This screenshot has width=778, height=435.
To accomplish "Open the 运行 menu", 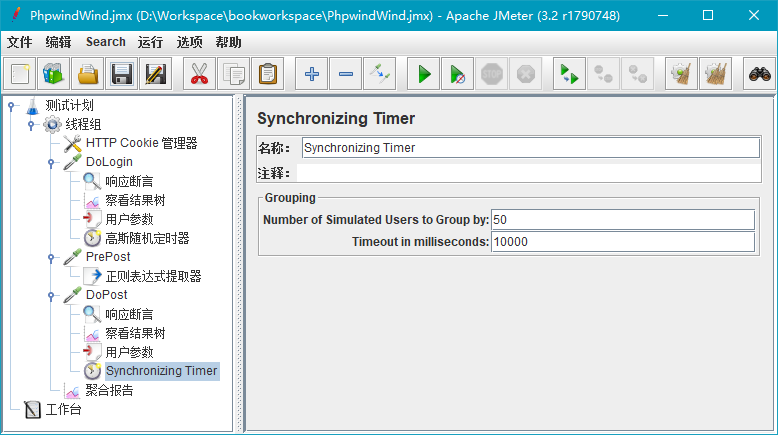I will pyautogui.click(x=150, y=42).
